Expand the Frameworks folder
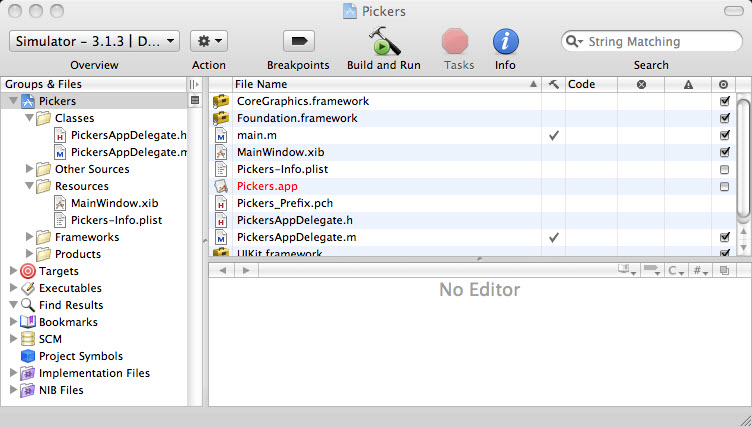The image size is (752, 427). pos(29,237)
